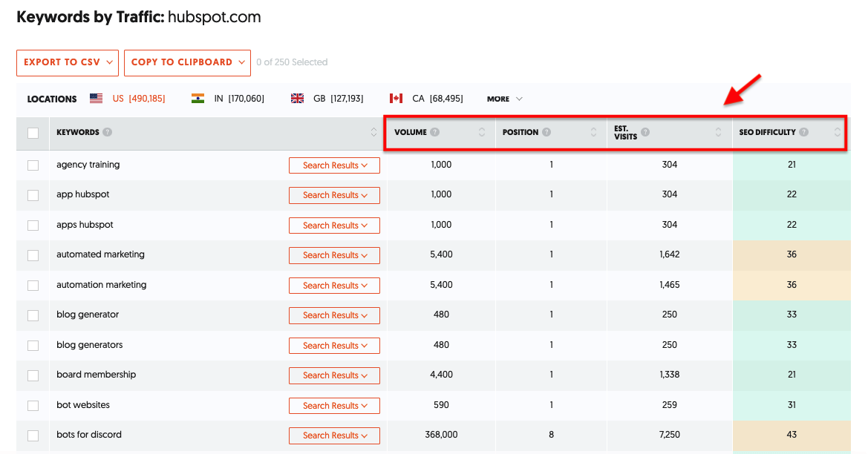Toggle the select-all checkbox in table header
Image resolution: width=868 pixels, height=454 pixels.
[x=33, y=134]
